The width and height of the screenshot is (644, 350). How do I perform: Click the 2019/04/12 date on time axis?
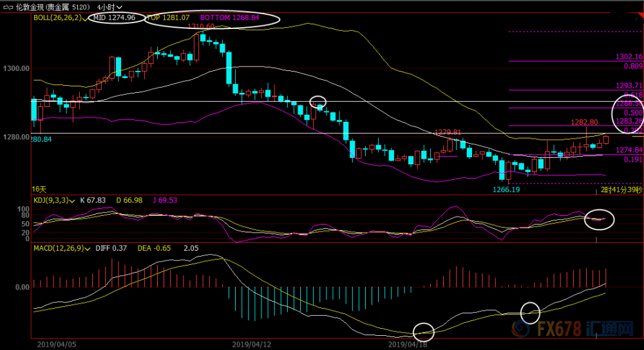[x=251, y=344]
